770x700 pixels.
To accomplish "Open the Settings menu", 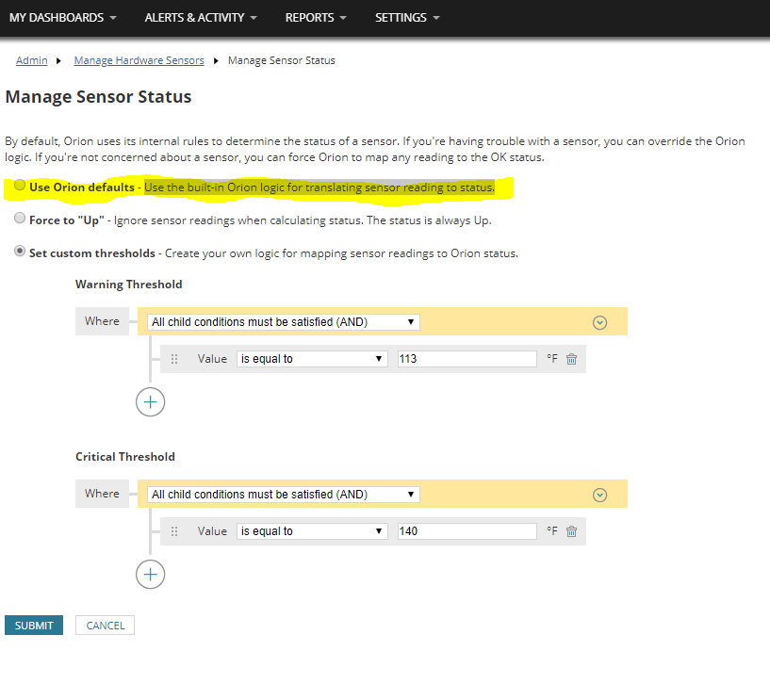I will (407, 18).
